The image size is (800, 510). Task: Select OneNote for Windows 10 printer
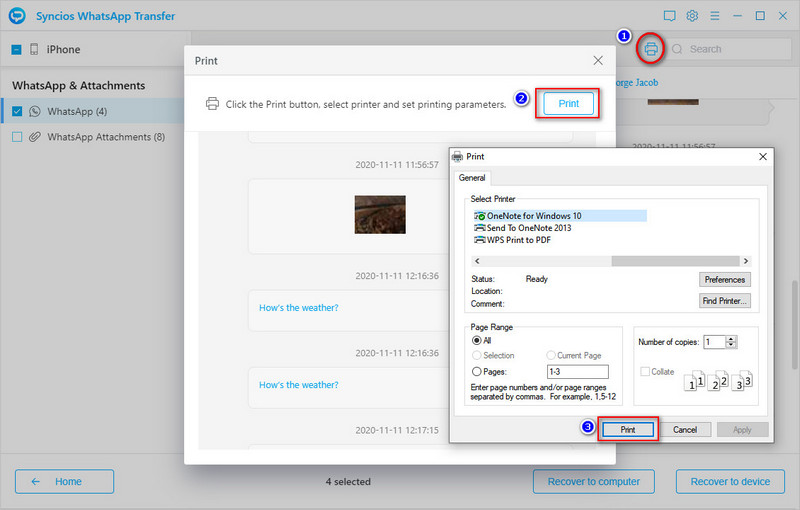point(560,216)
